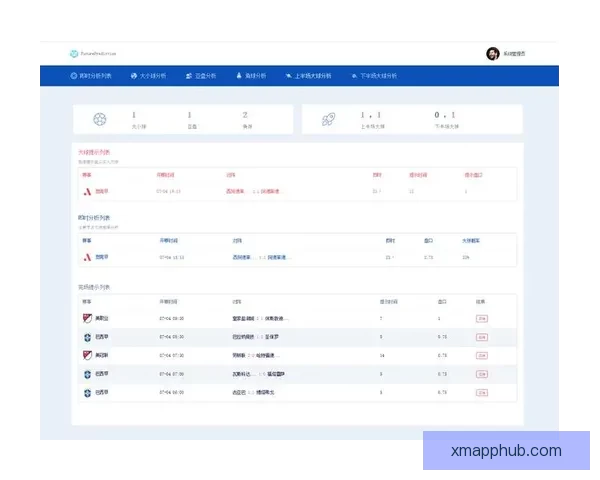
Task: Click the match teams link in 大球提示列表 row
Action: click(x=258, y=190)
